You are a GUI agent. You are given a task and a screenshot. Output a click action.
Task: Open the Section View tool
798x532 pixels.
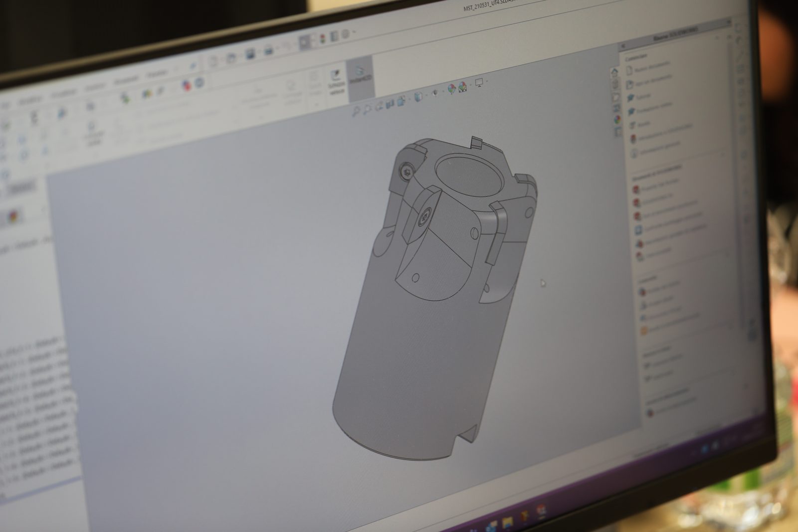pyautogui.click(x=390, y=103)
